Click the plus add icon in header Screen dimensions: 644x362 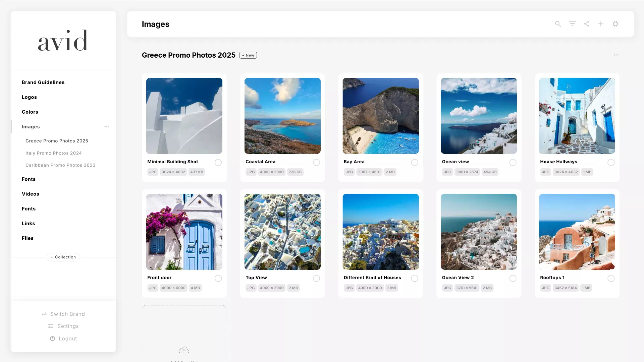601,24
